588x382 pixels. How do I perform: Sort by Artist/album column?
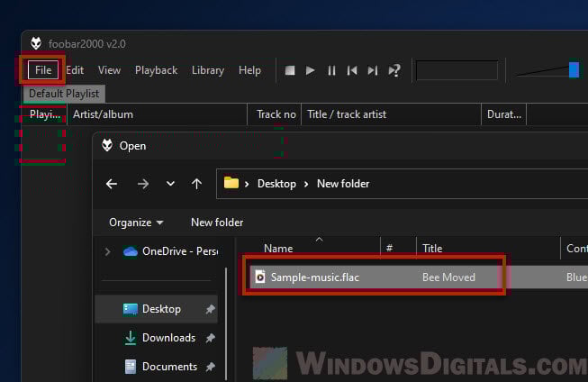(x=157, y=114)
